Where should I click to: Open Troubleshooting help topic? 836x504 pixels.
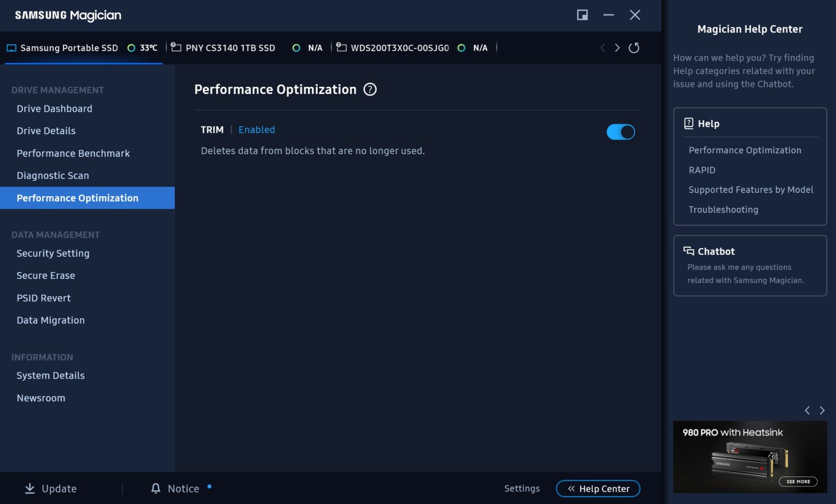pyautogui.click(x=723, y=209)
